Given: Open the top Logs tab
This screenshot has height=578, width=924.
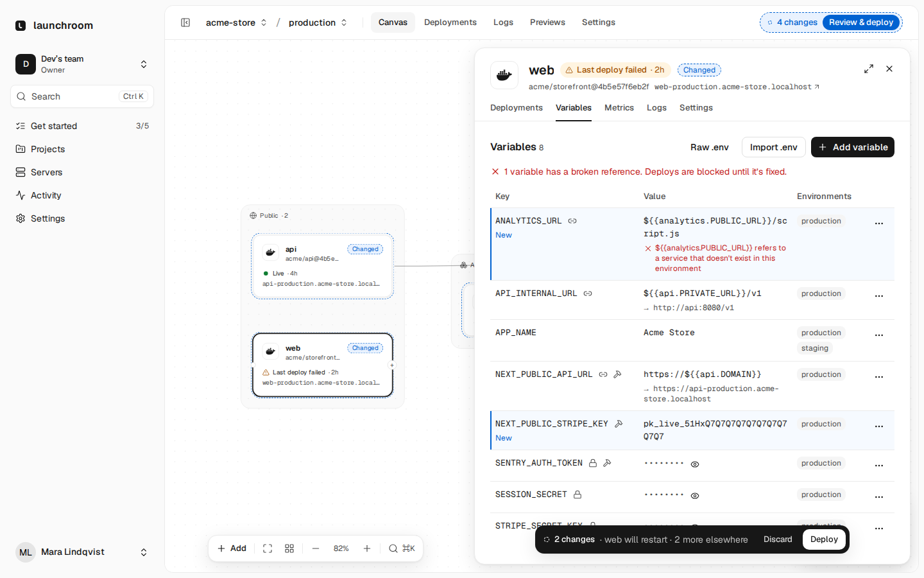Looking at the screenshot, I should 503,22.
